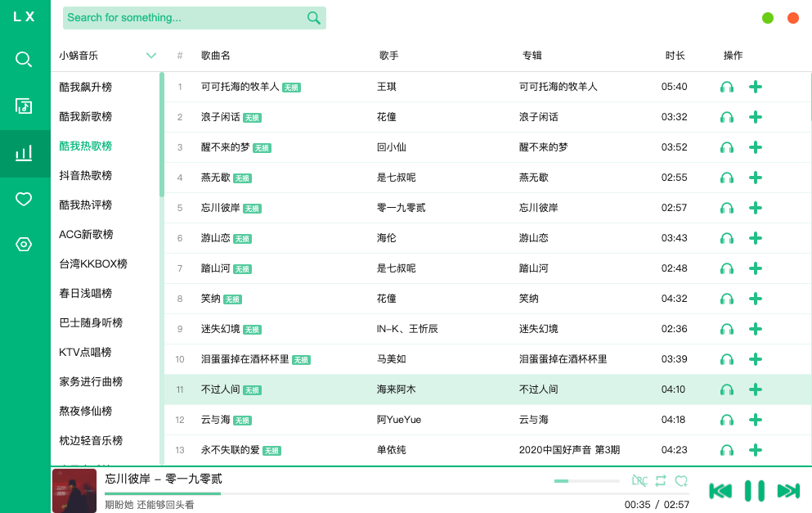This screenshot has height=513, width=812.
Task: Open the 枕边轻音乐榜 chart
Action: [91, 441]
